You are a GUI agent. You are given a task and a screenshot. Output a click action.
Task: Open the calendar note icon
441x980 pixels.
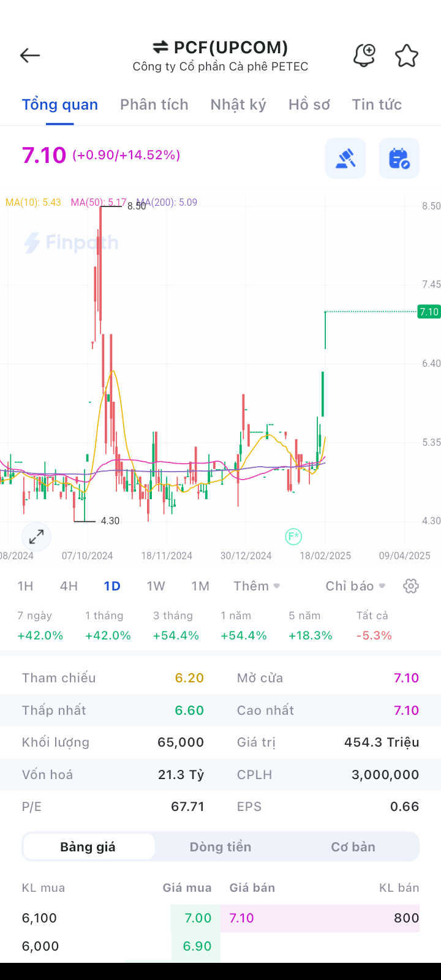pos(399,159)
